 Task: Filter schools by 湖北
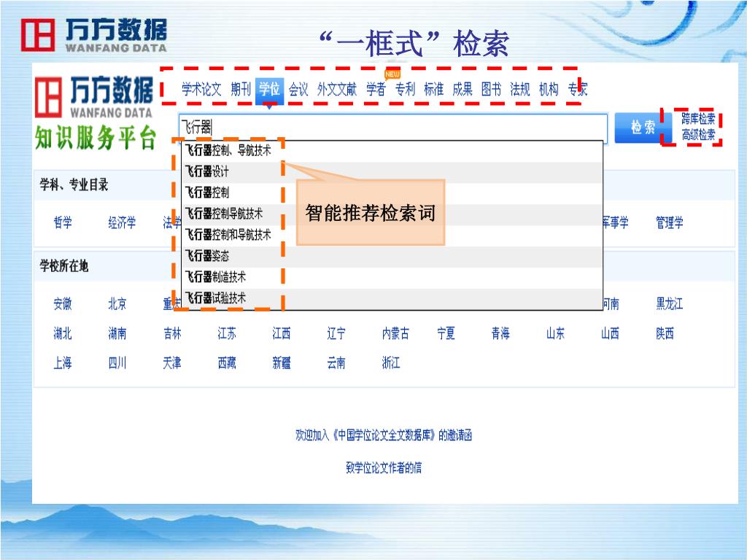(63, 333)
